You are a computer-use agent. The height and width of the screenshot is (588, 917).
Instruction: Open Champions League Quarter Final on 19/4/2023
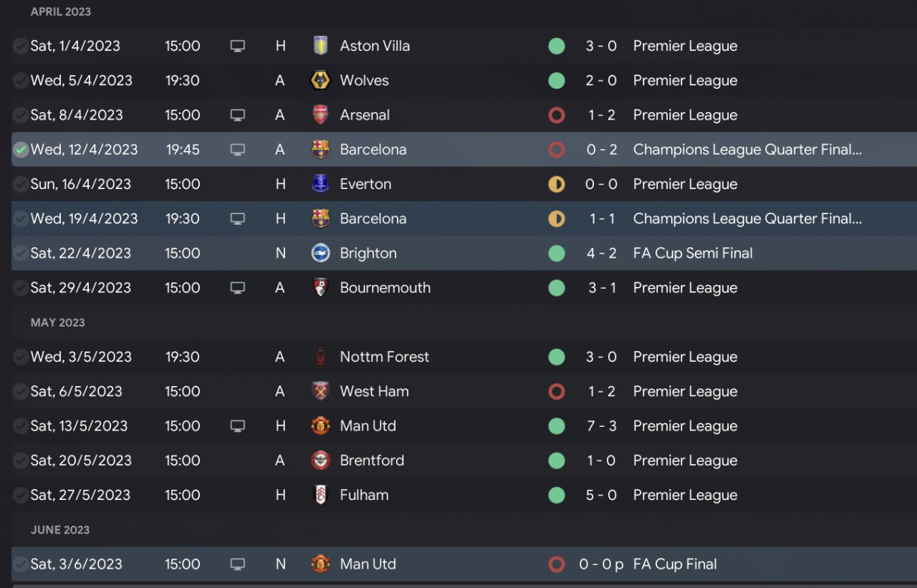(747, 218)
